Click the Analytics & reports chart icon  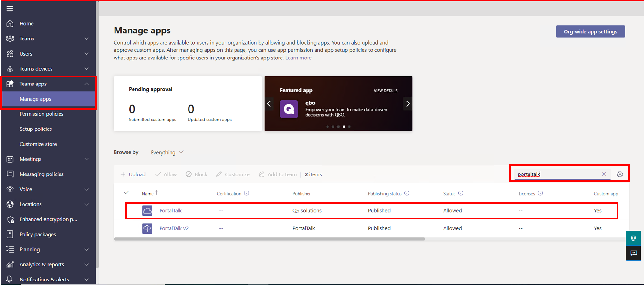(x=10, y=264)
